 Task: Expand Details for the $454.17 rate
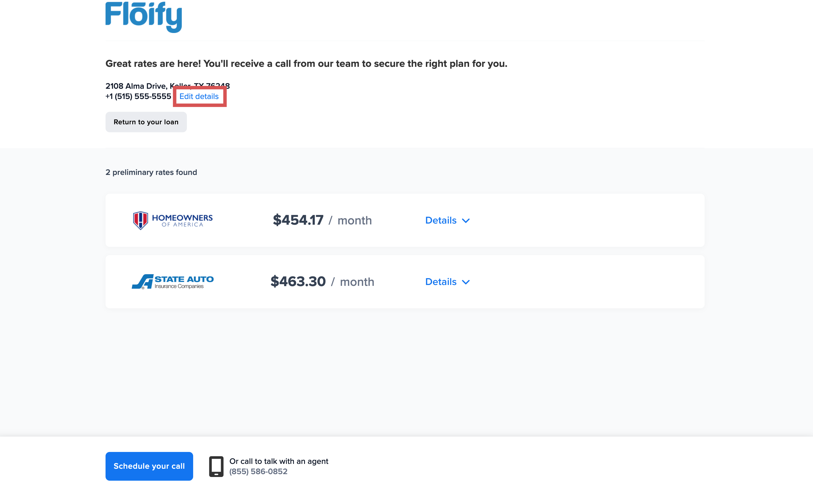pyautogui.click(x=441, y=220)
